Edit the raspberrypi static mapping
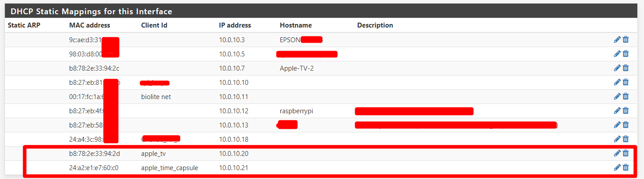Screen dimensions: 644x179 (617, 111)
